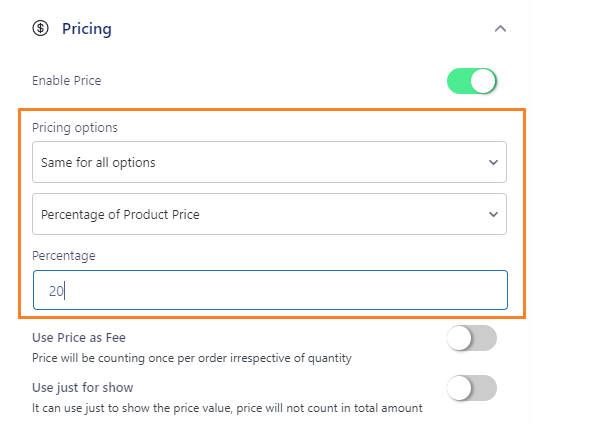Click the Use just for show label
The width and height of the screenshot is (591, 445).
[83, 387]
